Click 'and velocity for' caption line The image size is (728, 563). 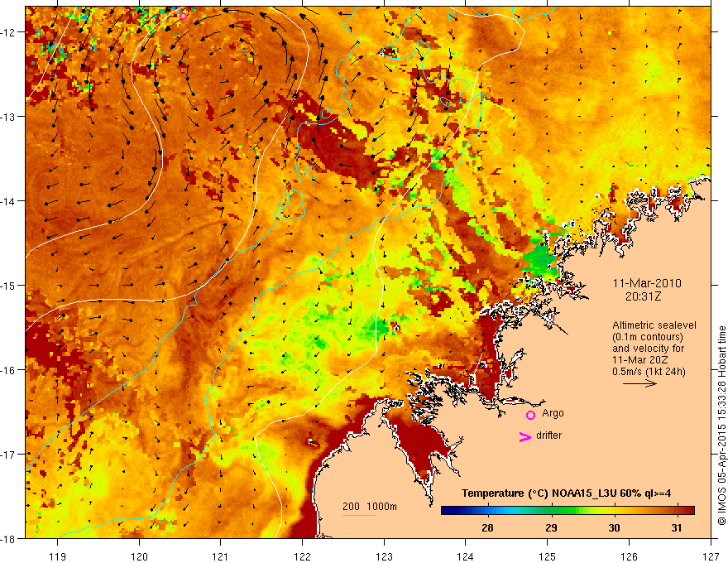coord(648,349)
